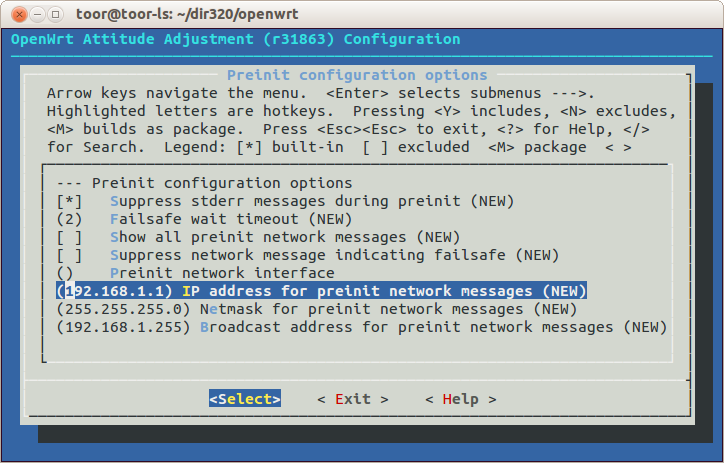The image size is (724, 463).
Task: Select the Preinit network interface entry
Action: click(195, 273)
